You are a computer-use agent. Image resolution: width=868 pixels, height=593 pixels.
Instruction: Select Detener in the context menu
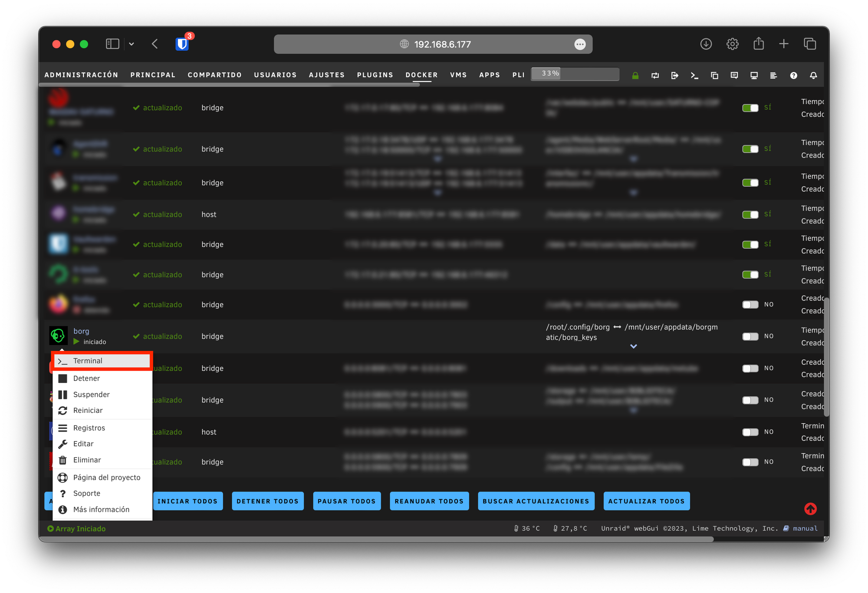(102, 378)
